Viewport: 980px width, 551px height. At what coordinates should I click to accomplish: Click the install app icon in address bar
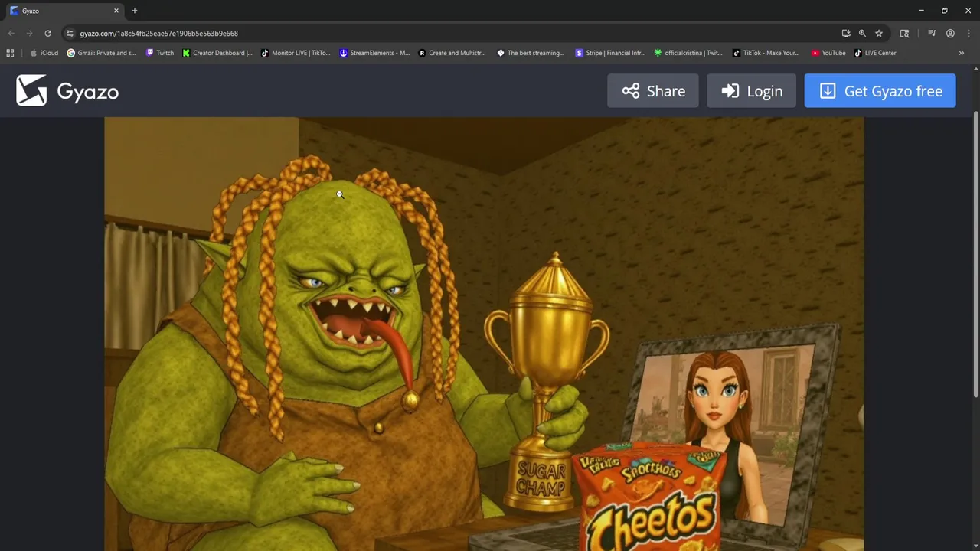tap(846, 34)
